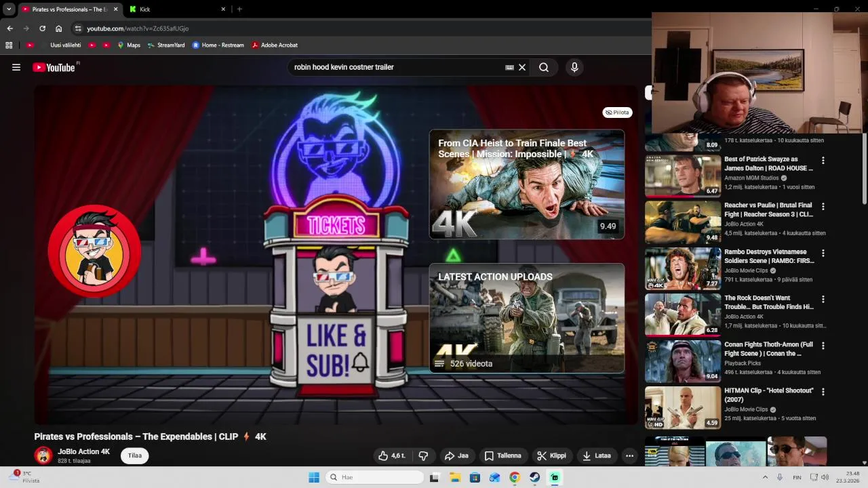The image size is (868, 488).
Task: Go to the YouTube home logo
Action: point(54,67)
